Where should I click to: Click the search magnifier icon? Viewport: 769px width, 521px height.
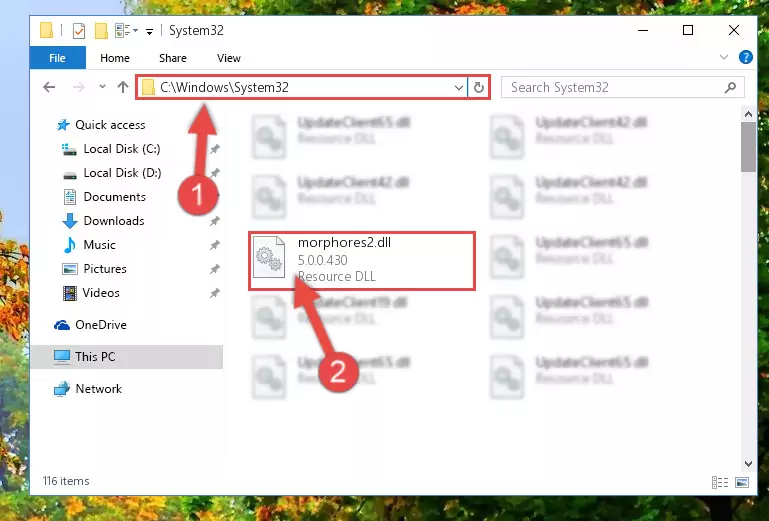[x=730, y=87]
